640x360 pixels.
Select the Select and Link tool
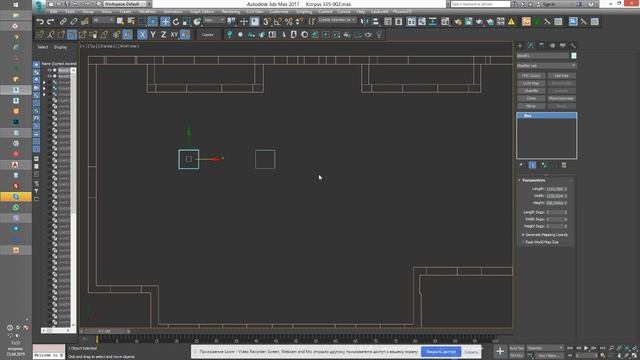[63, 22]
